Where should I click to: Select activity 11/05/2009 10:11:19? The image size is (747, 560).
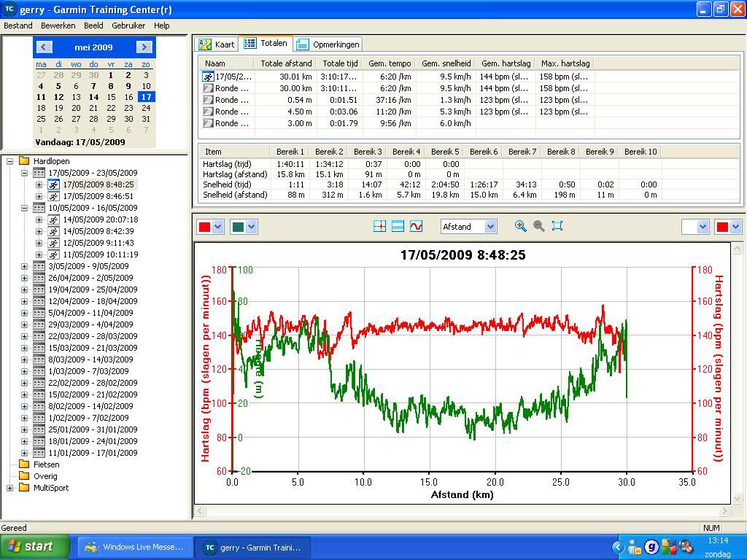pyautogui.click(x=101, y=254)
